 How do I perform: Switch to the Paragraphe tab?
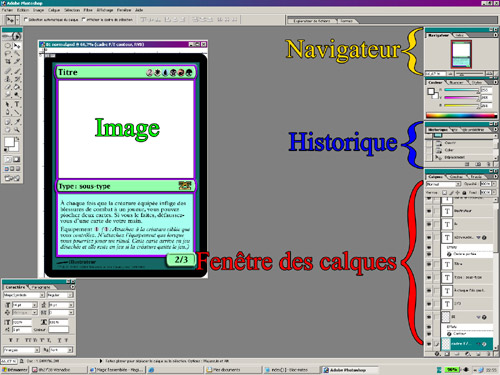pyautogui.click(x=41, y=287)
